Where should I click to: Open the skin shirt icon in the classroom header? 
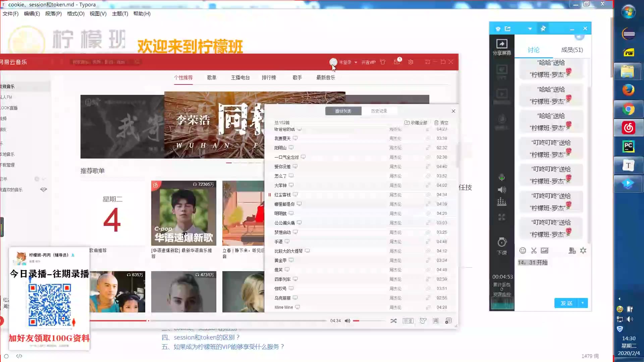pyautogui.click(x=498, y=29)
